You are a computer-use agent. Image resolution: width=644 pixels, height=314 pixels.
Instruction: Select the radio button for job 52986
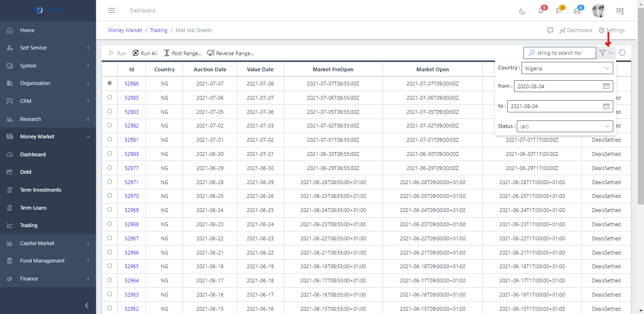click(109, 83)
